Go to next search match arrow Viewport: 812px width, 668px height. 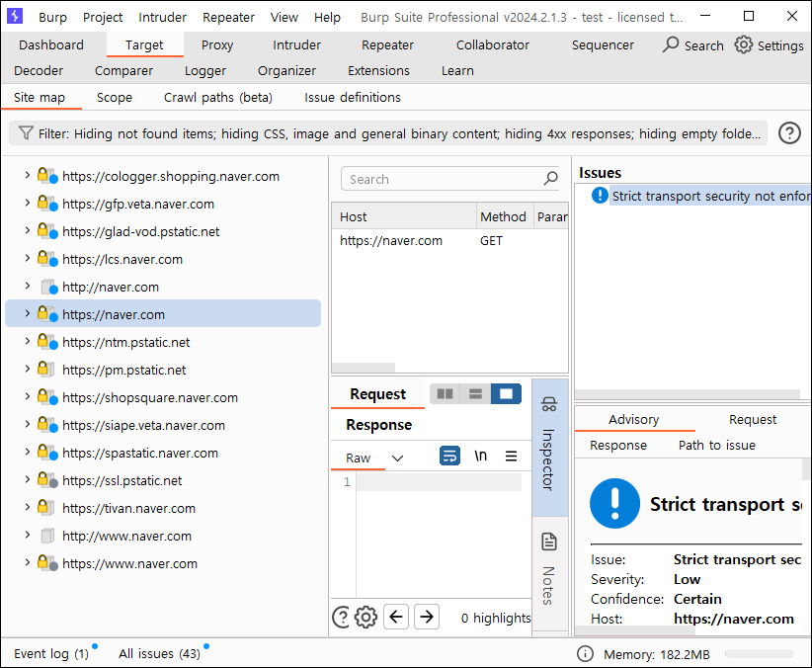[427, 617]
